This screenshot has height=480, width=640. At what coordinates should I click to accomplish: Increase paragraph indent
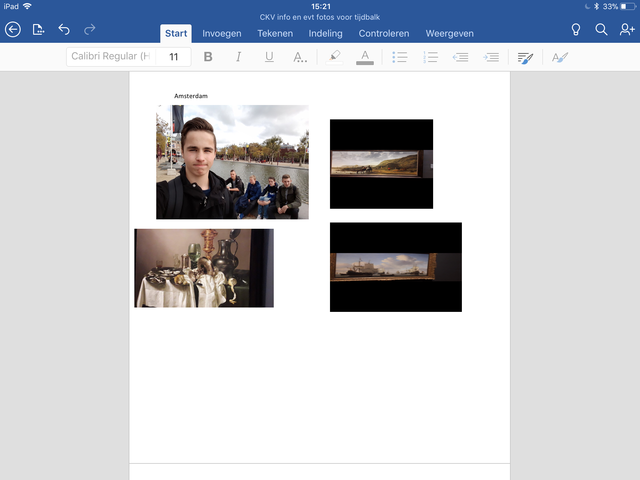(491, 57)
